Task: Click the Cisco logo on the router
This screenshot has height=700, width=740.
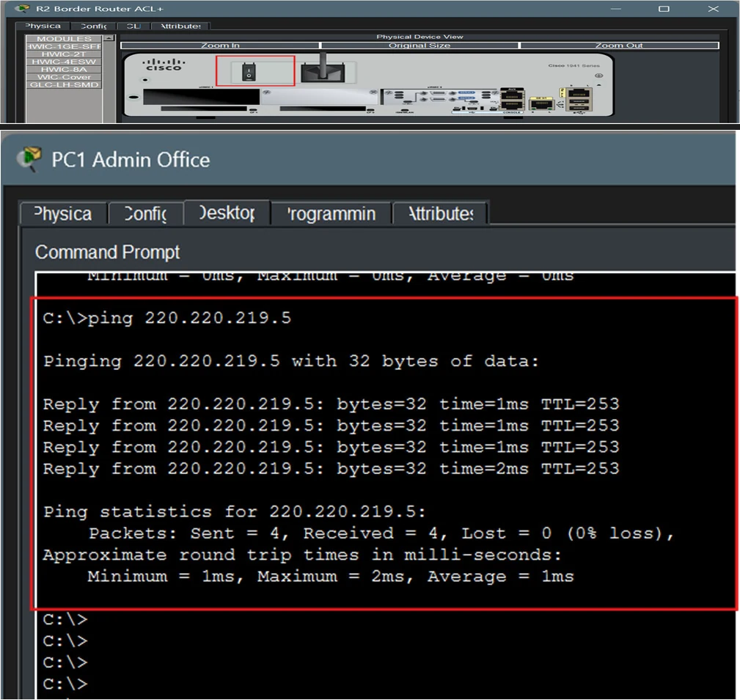Action: [x=164, y=65]
